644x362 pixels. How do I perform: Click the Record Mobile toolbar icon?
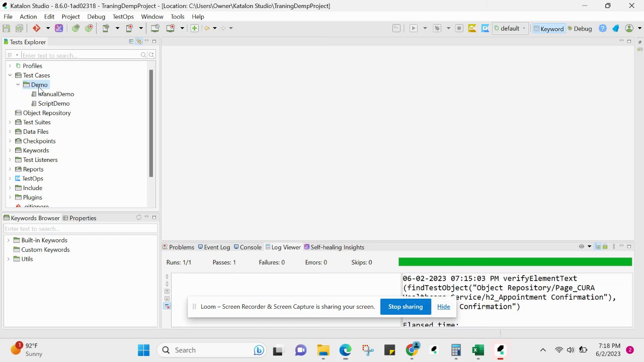(x=129, y=28)
